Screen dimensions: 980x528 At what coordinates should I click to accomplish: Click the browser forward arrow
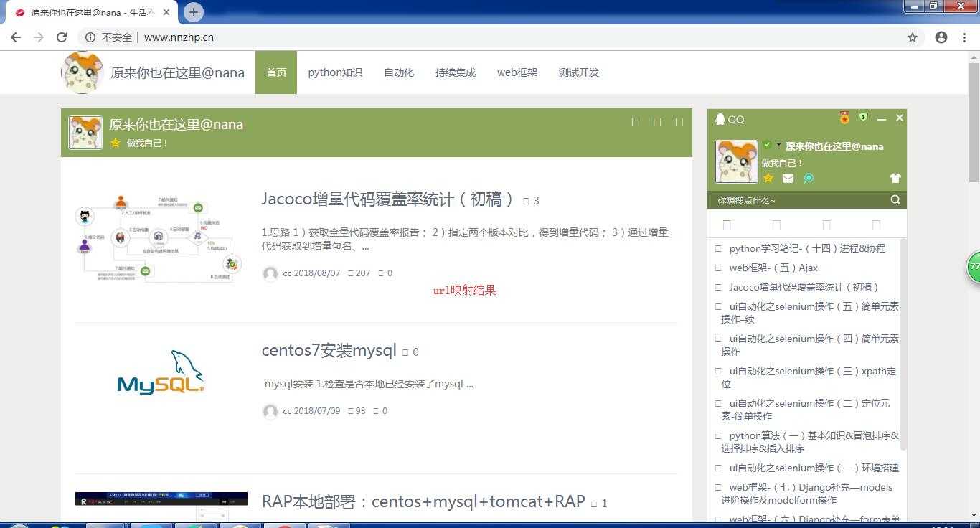pos(39,37)
